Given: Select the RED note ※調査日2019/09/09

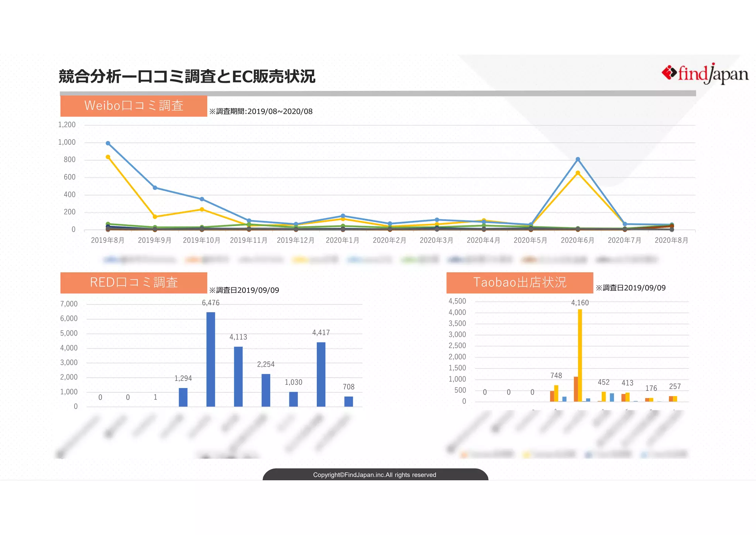Looking at the screenshot, I should [244, 290].
